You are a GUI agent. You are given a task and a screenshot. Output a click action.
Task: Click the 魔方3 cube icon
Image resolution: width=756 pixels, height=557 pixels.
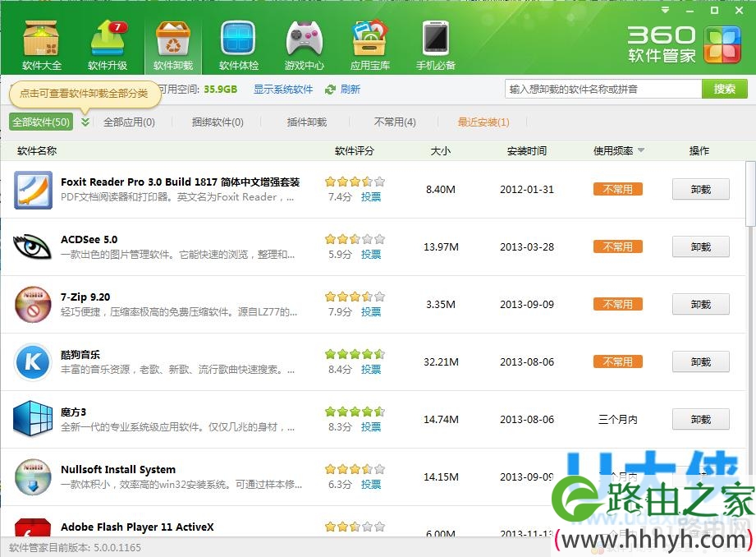(x=33, y=419)
